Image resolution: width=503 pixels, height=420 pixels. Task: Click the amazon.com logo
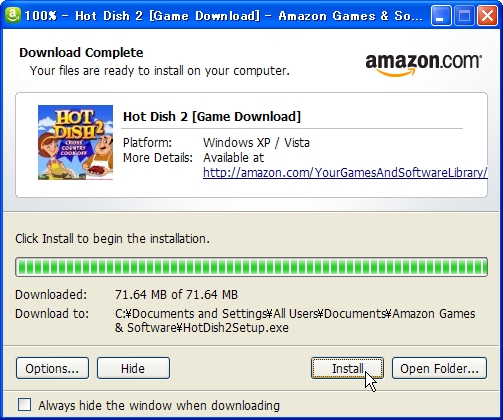point(423,64)
